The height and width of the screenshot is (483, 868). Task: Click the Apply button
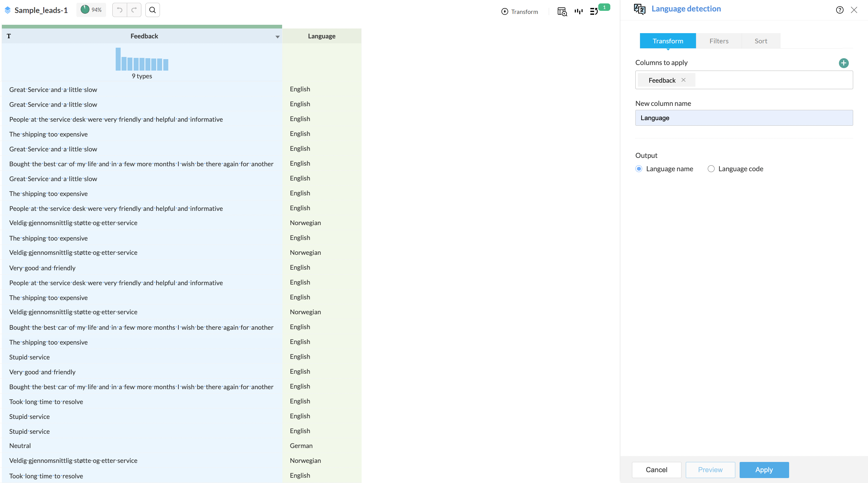point(764,469)
